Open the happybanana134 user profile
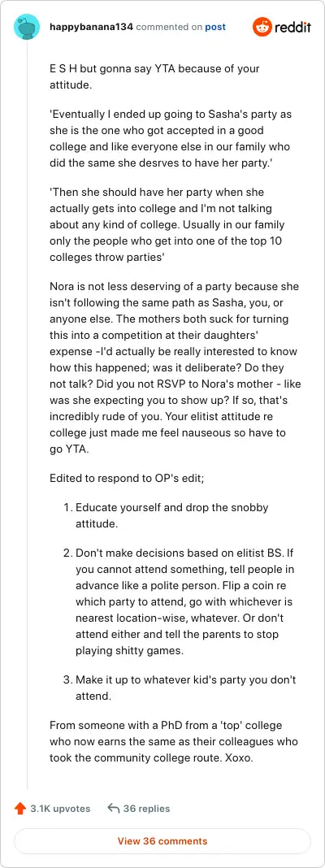Viewport: 325px width, 868px height. click(91, 27)
